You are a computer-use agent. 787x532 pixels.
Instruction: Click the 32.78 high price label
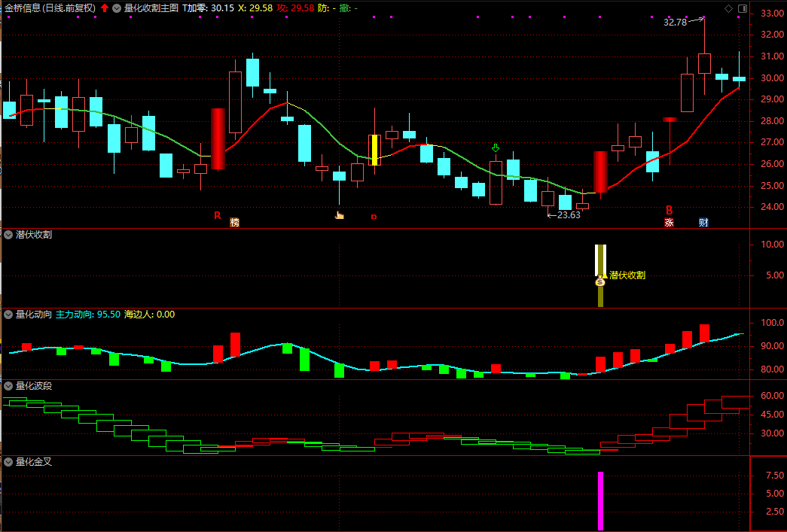tap(675, 22)
